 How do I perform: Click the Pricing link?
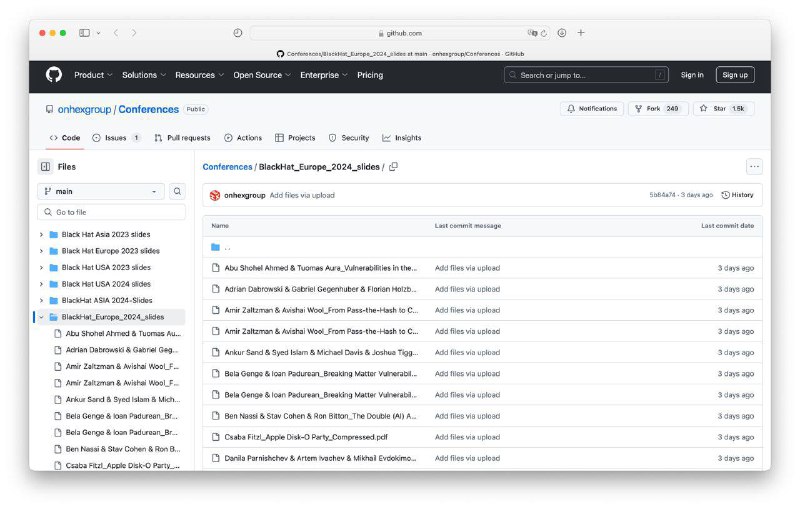coord(370,75)
